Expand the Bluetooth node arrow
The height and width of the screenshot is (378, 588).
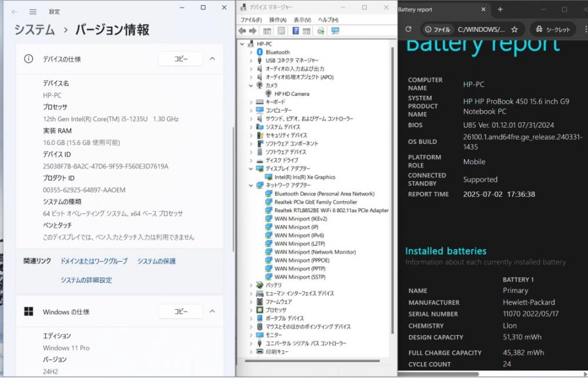point(251,52)
